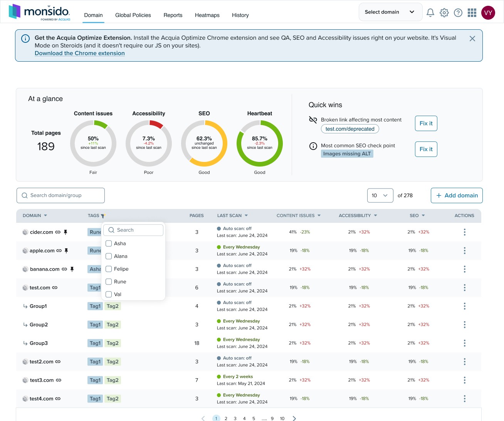Click the link icon next to test2.com

58,362
